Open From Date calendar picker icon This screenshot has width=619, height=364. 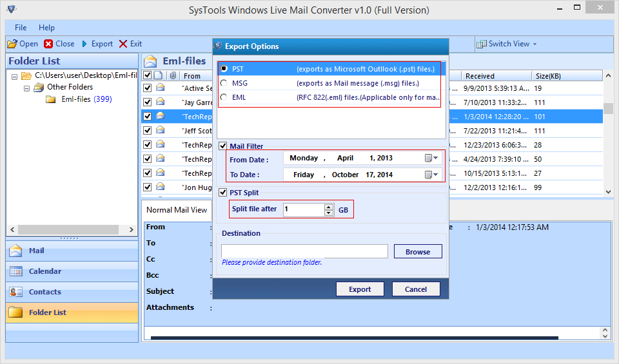pos(428,158)
